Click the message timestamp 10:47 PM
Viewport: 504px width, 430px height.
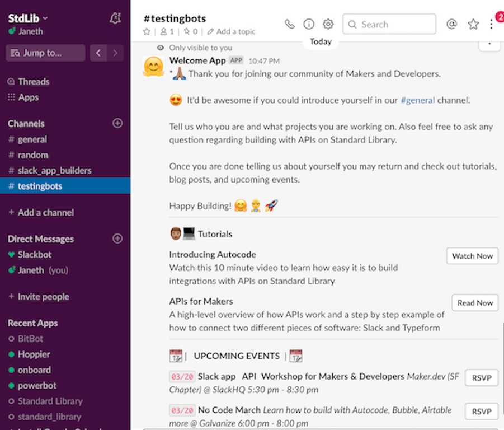(x=264, y=61)
